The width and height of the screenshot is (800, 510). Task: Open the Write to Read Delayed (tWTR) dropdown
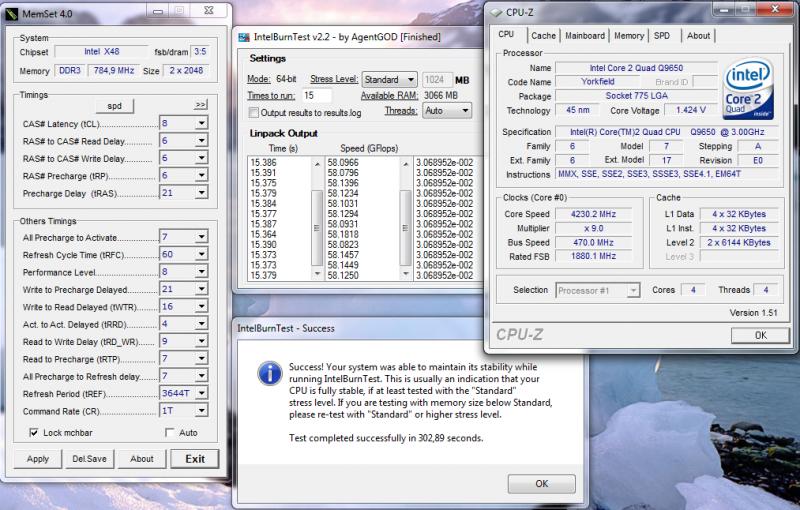pyautogui.click(x=202, y=306)
